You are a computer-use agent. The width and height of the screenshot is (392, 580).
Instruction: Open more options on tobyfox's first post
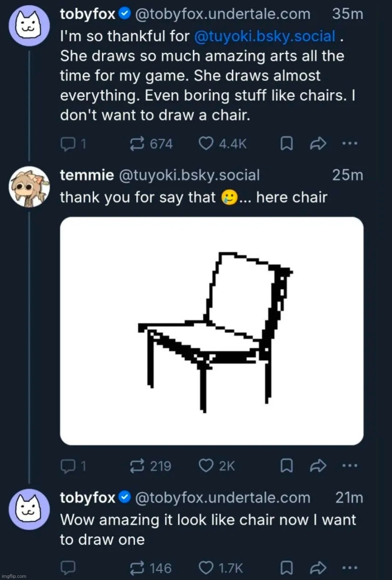tap(350, 144)
